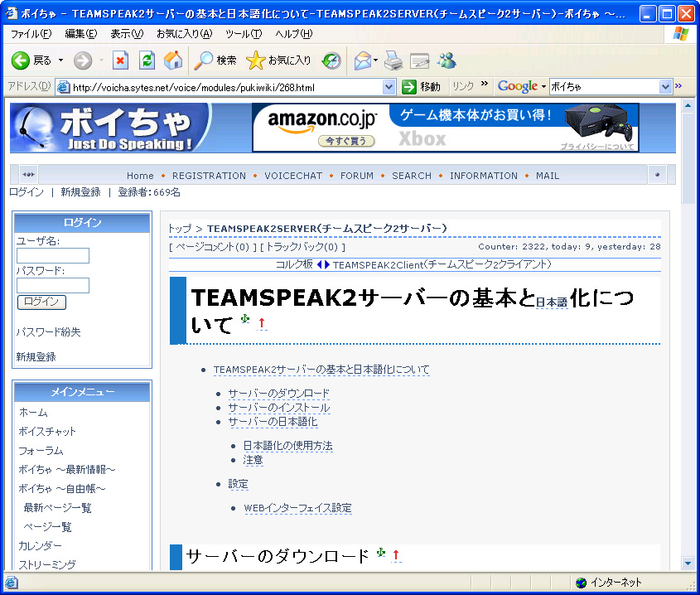Click the Messenger people icon
Image resolution: width=700 pixels, height=595 pixels.
coord(447,60)
